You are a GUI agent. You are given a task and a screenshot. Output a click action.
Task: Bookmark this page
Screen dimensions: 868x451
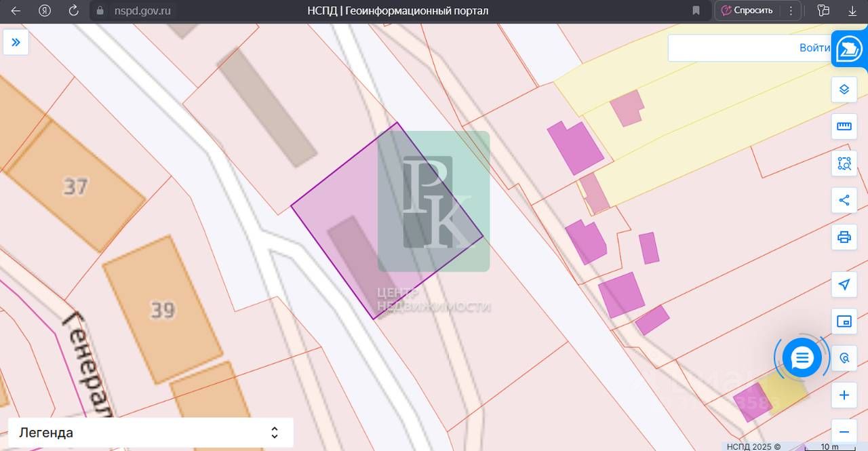point(696,11)
